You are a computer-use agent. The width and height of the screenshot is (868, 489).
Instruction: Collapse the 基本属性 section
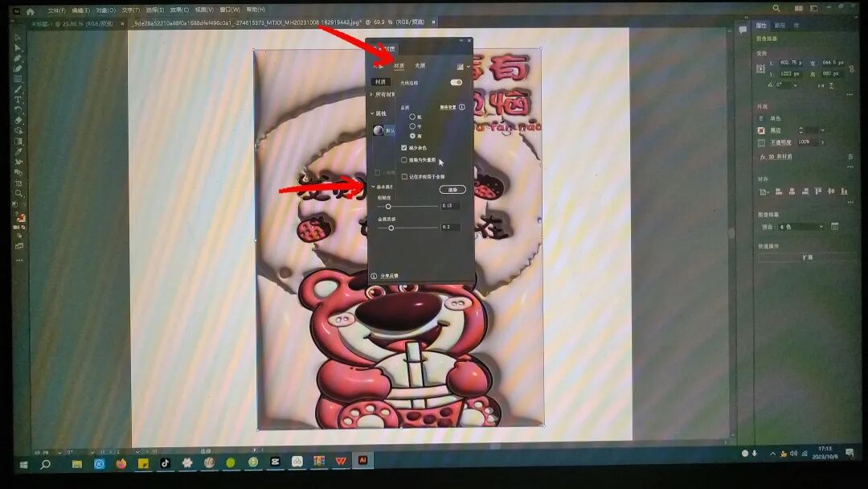tap(373, 187)
